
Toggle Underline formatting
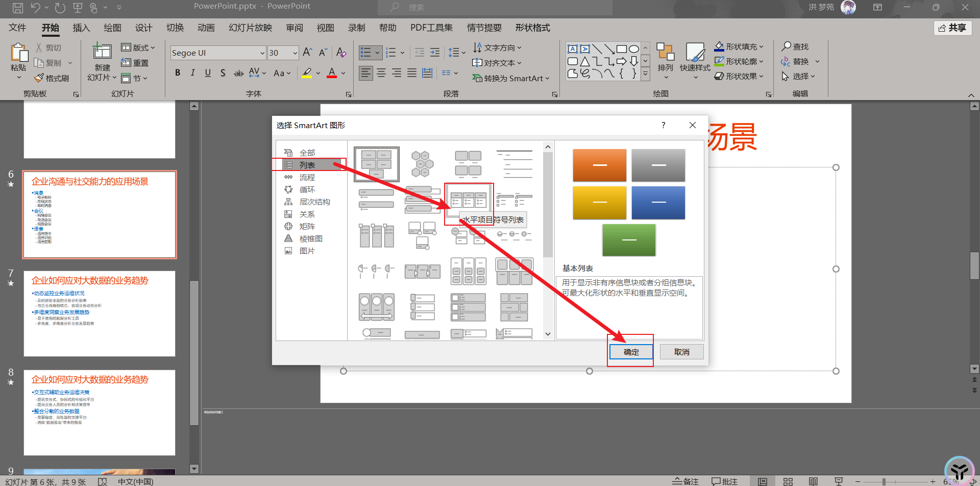tap(208, 73)
